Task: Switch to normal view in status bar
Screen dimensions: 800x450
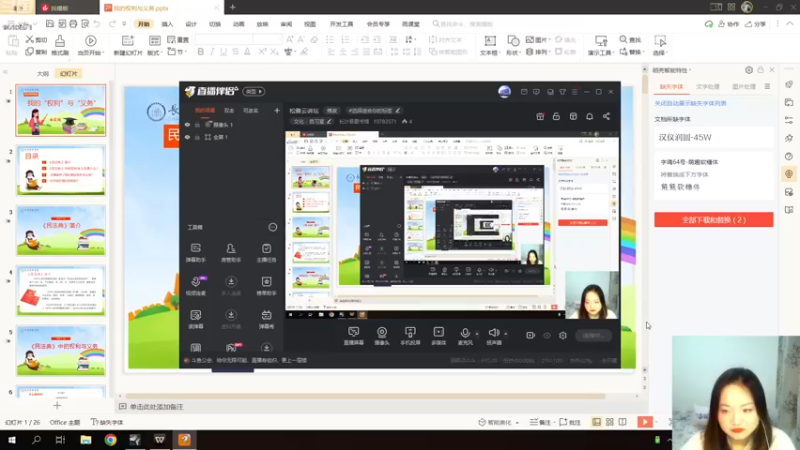Action: click(596, 422)
